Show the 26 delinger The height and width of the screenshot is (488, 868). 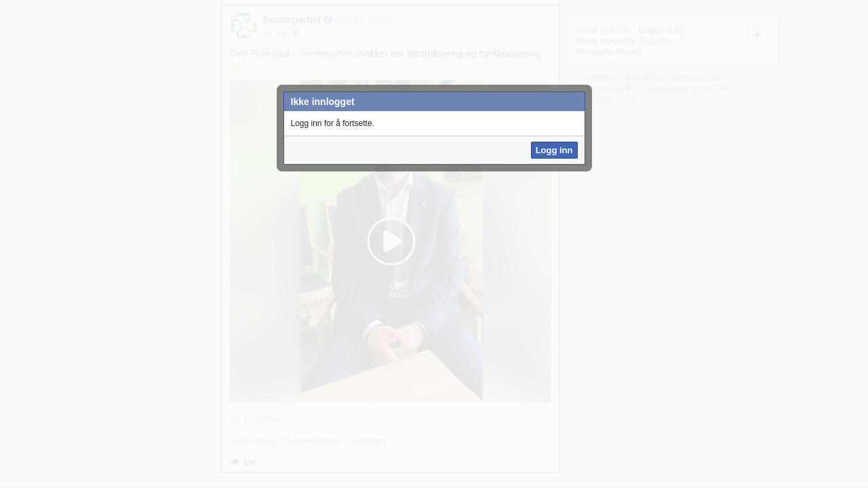[366, 441]
